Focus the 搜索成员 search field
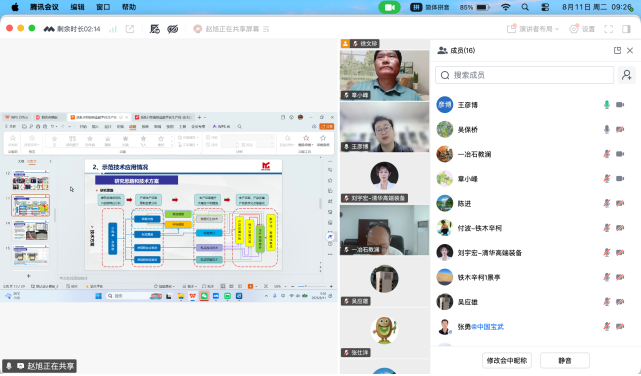This screenshot has width=641, height=376. [x=524, y=75]
